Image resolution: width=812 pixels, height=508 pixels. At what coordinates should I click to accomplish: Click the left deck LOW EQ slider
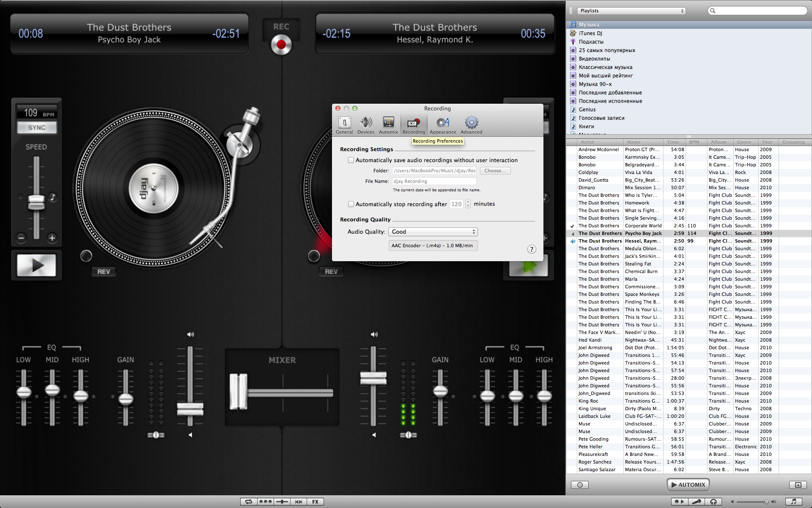(24, 392)
